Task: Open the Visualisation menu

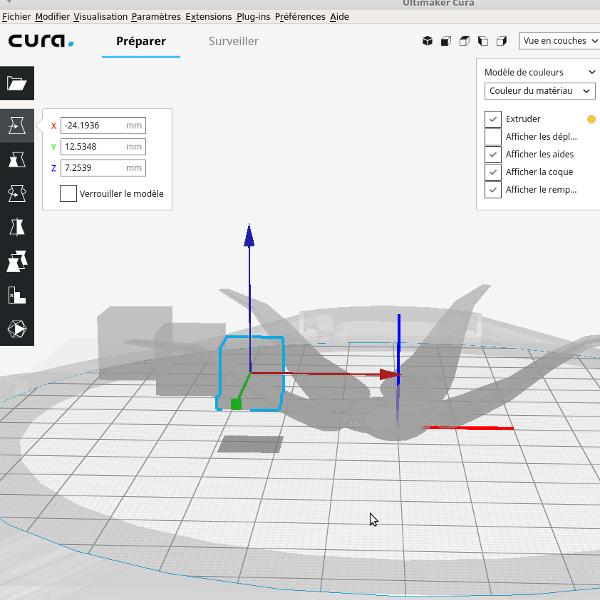Action: pyautogui.click(x=100, y=17)
